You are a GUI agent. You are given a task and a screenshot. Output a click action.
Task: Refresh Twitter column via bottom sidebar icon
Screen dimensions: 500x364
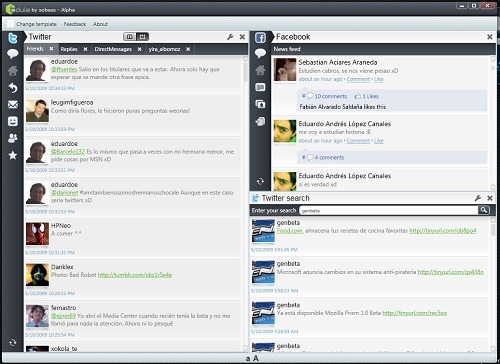click(13, 342)
